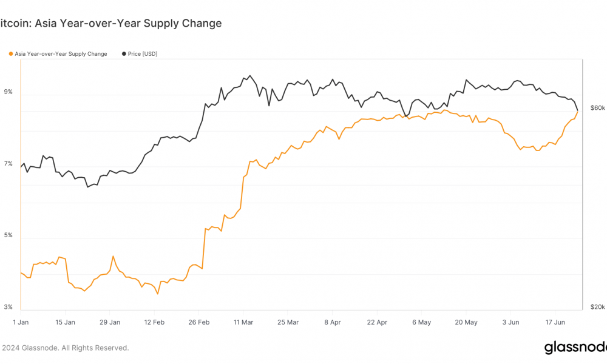Select the 11 Mar date label
607x364 pixels.
point(243,322)
